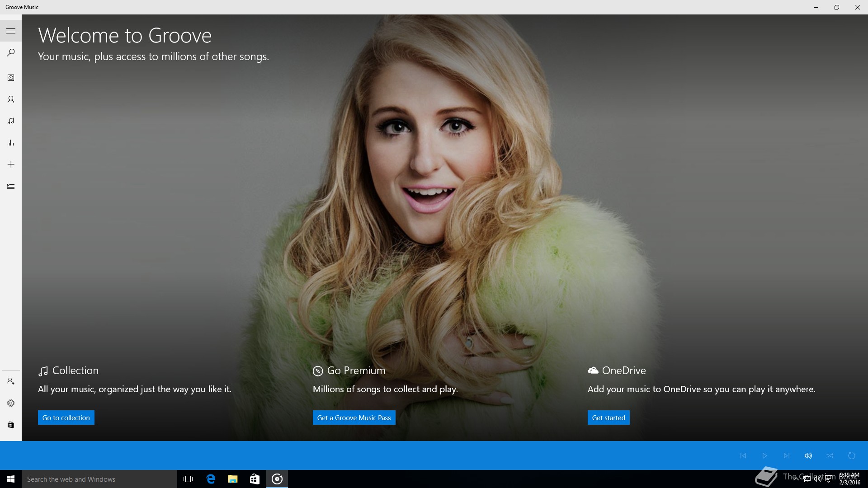Open File Explorer from taskbar
This screenshot has height=488, width=868.
(x=233, y=479)
